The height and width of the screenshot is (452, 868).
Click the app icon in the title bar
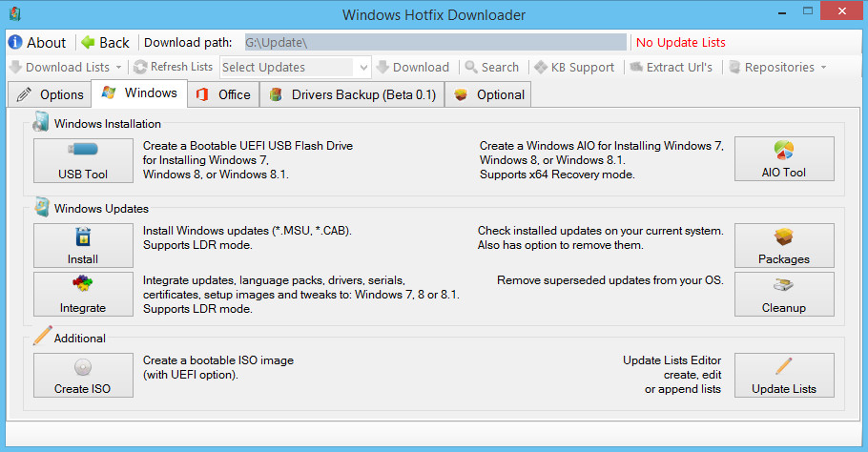[15, 14]
